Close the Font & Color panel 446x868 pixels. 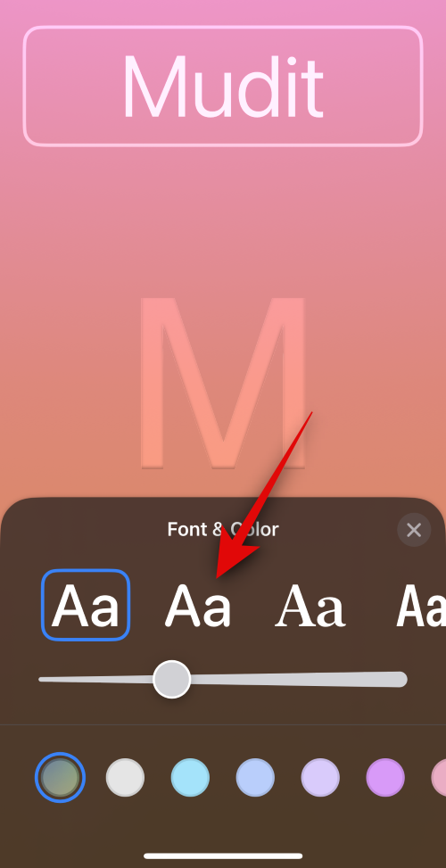point(414,530)
